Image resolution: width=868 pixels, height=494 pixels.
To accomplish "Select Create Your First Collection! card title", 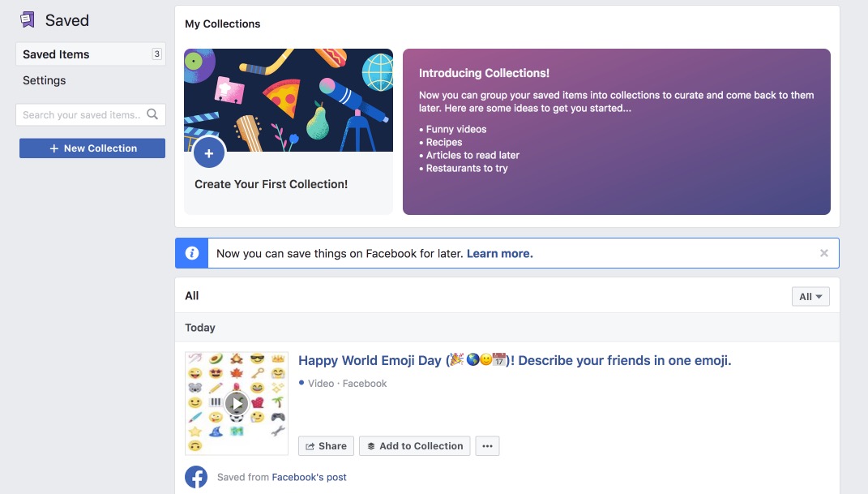I will pyautogui.click(x=271, y=184).
